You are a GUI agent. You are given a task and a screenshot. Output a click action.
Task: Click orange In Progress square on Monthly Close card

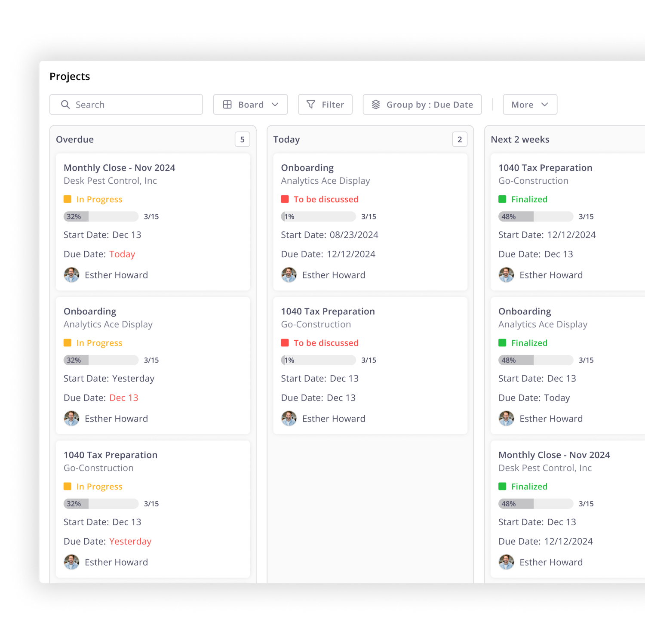tap(68, 199)
